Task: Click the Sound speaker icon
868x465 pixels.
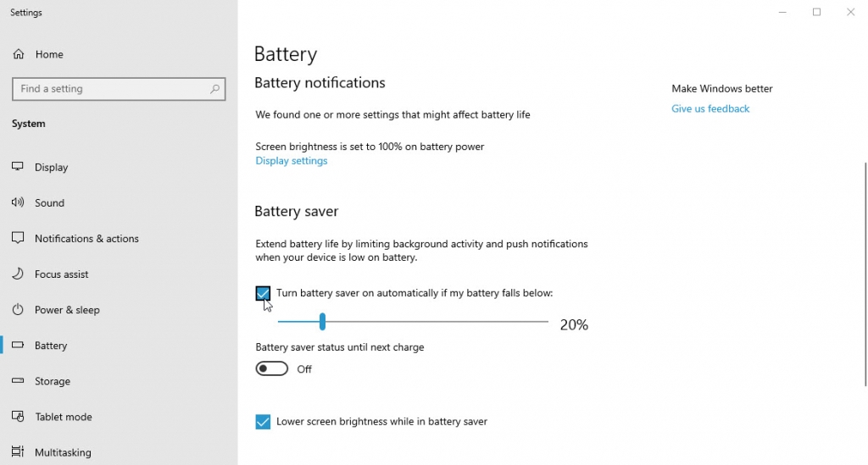Action: pos(18,202)
